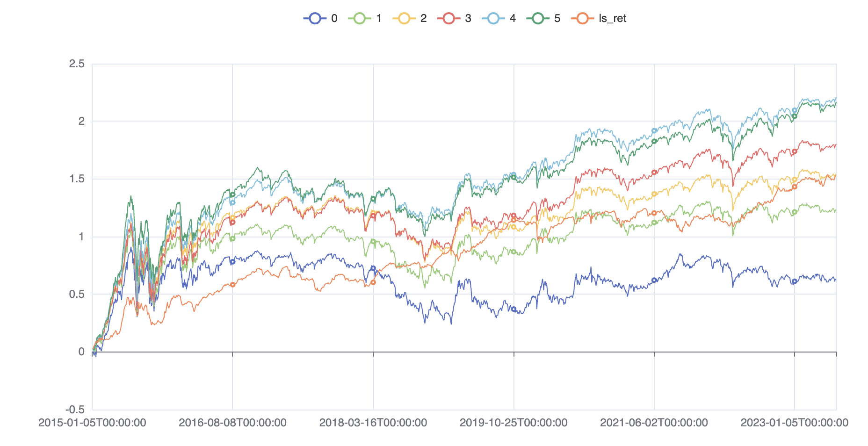
Task: Click y-axis label 1.5
Action: [x=77, y=179]
